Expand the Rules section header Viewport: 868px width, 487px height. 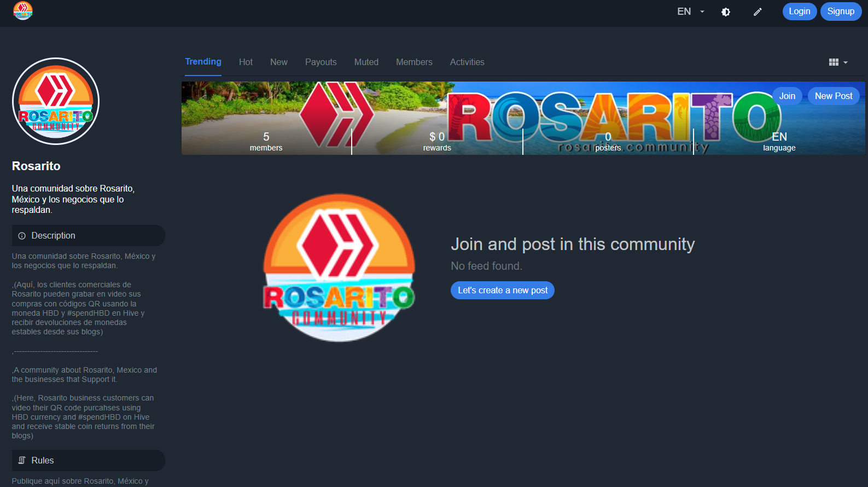click(89, 461)
